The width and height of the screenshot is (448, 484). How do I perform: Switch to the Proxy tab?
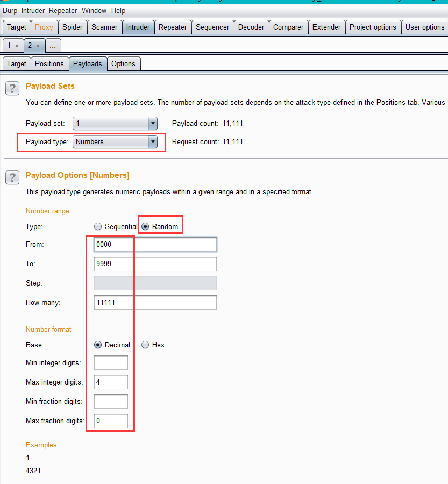(44, 27)
